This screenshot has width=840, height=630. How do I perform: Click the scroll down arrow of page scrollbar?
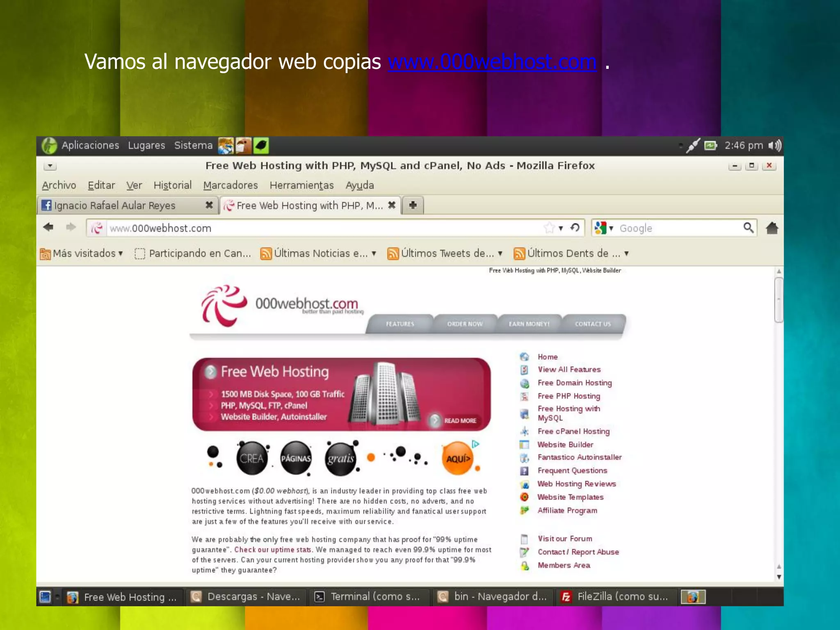(x=778, y=577)
